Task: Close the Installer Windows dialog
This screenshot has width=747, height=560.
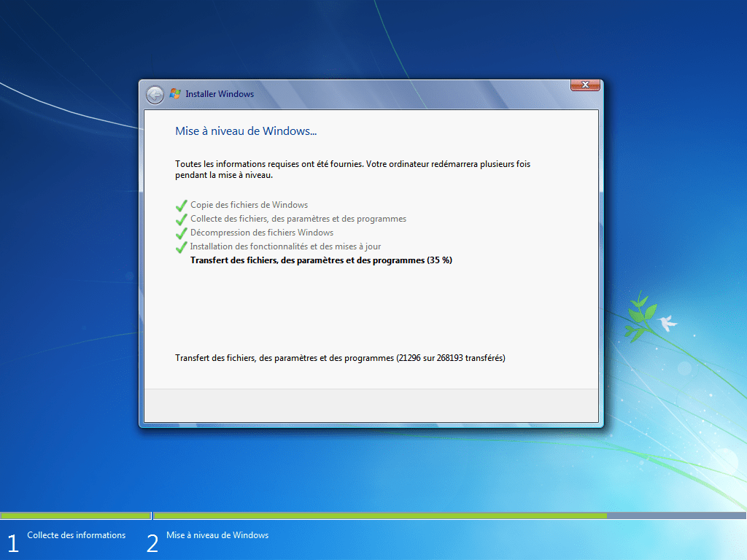Action: 585,85
